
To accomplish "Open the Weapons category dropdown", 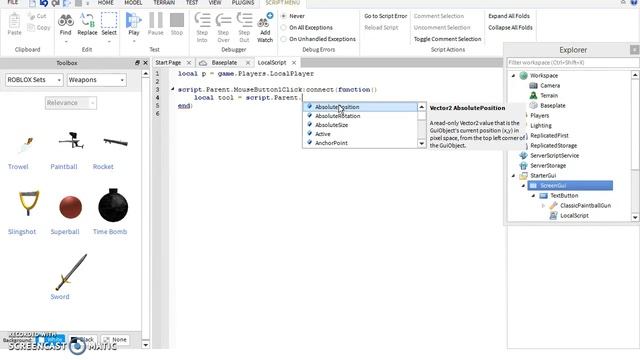I will [x=96, y=80].
